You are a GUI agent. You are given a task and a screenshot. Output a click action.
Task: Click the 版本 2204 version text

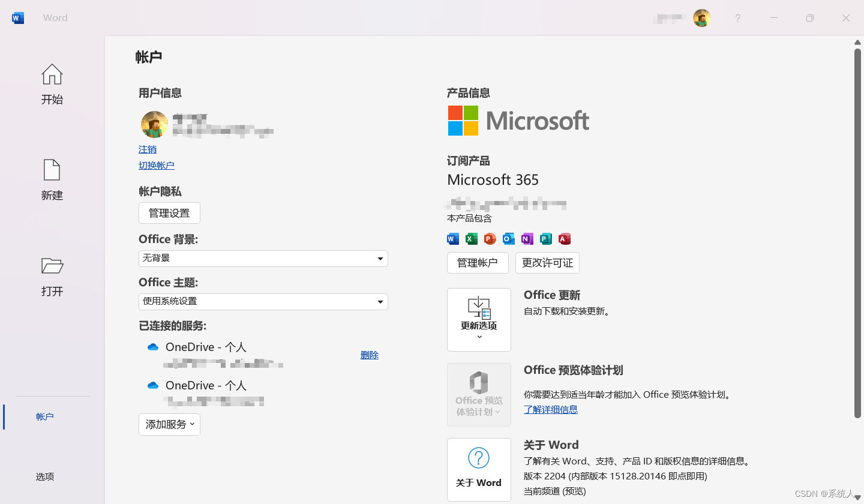tap(616, 476)
